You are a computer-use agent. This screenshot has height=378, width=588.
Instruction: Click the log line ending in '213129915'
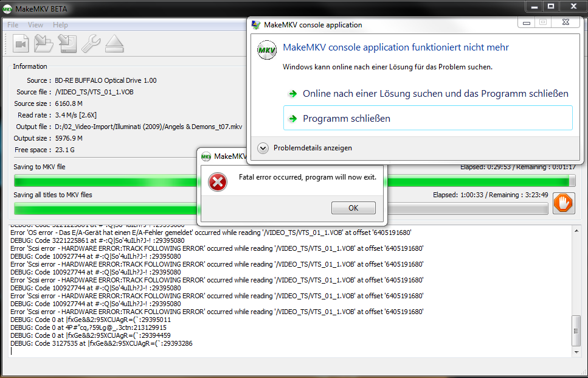pos(89,327)
